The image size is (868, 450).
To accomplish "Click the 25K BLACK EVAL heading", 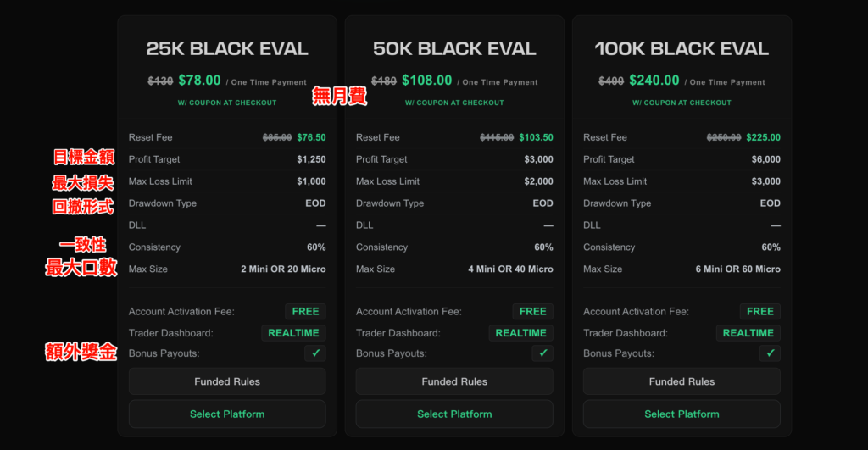I will (x=227, y=49).
